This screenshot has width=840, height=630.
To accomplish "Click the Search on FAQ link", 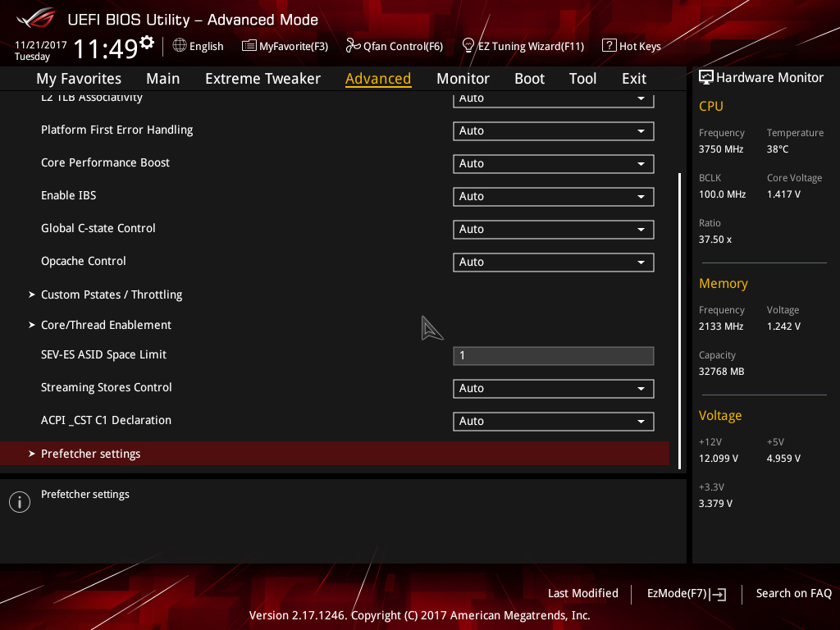I will pos(793,593).
